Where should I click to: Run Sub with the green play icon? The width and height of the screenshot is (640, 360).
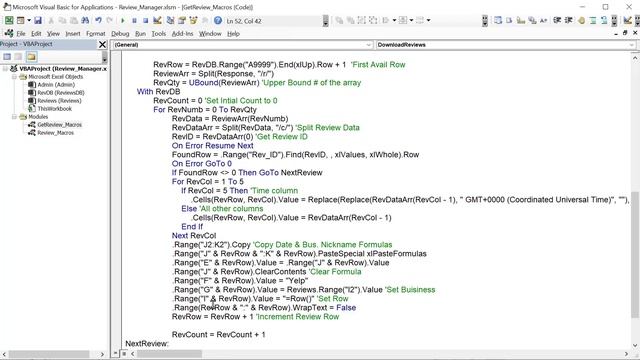pos(122,20)
